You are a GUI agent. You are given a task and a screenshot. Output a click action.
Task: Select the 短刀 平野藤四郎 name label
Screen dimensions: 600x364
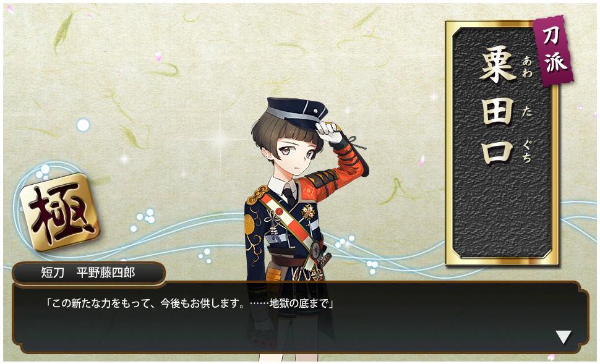click(88, 273)
